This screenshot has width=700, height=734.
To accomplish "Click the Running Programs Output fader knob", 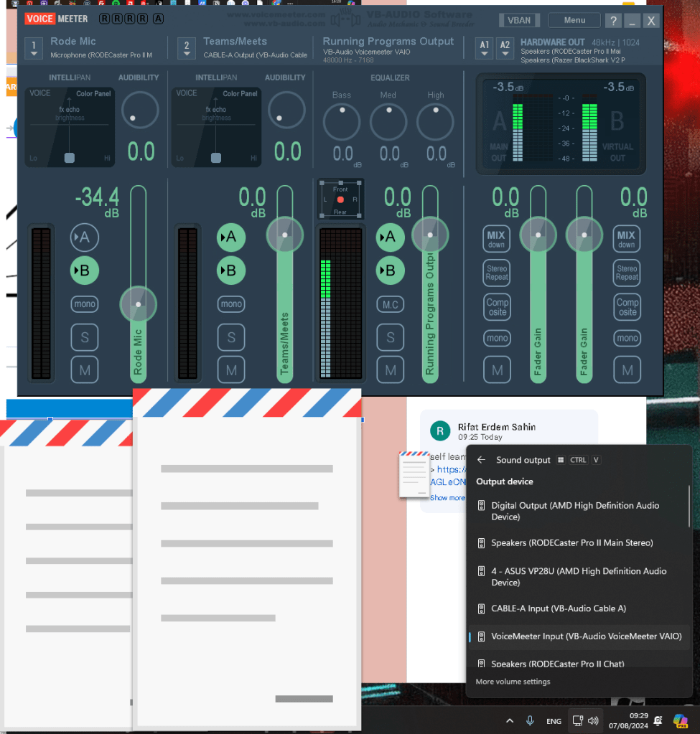I will click(430, 235).
